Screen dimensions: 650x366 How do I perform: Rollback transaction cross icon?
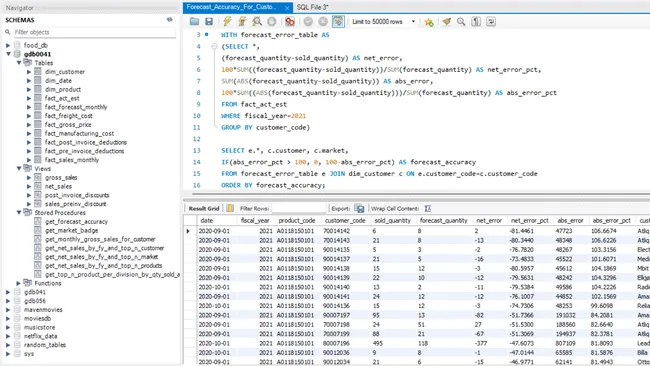pyautogui.click(x=323, y=22)
